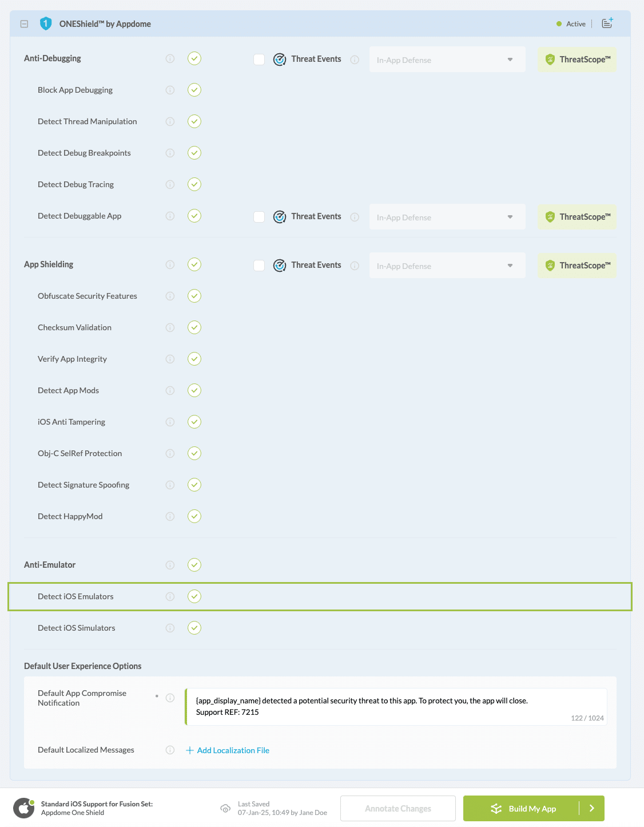644x827 pixels.
Task: Click the info icon beside Default App Compromise Notification
Action: click(170, 698)
